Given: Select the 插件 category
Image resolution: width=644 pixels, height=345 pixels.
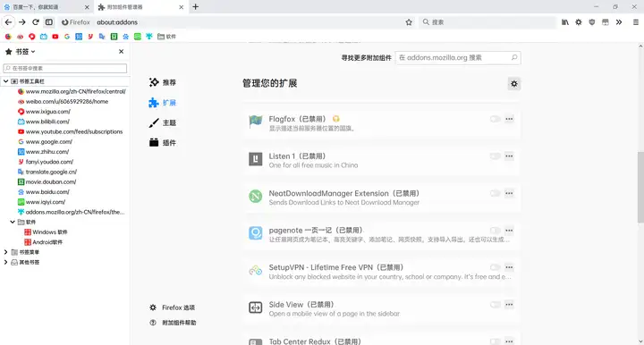Looking at the screenshot, I should [163, 143].
